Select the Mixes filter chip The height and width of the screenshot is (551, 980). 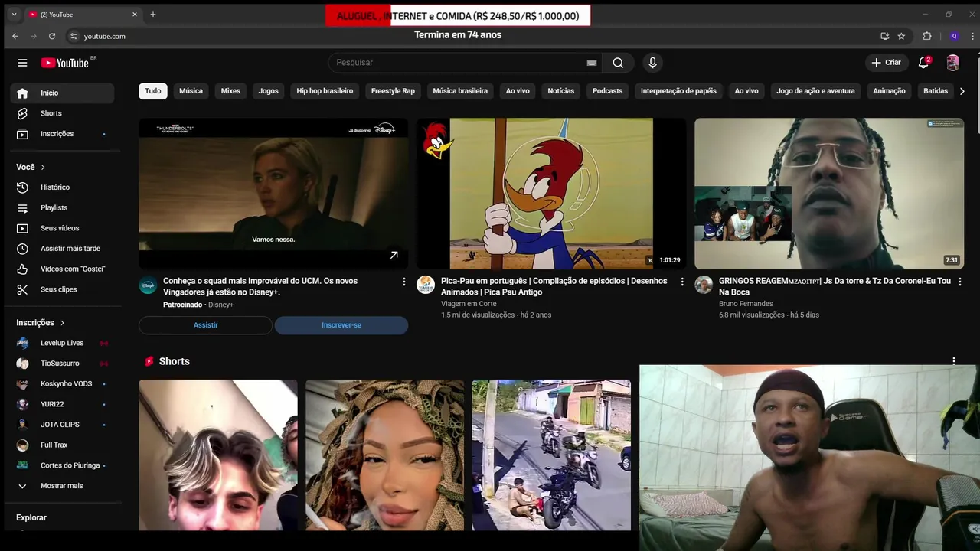point(230,91)
